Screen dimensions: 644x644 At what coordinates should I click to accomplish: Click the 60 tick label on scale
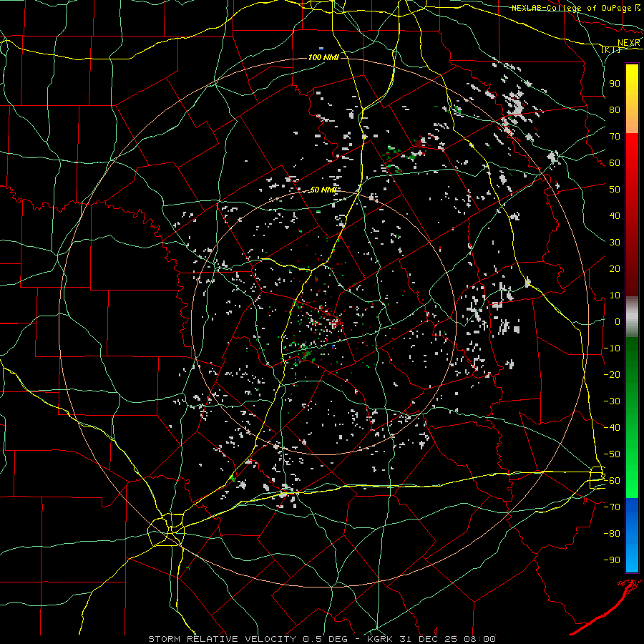click(615, 162)
